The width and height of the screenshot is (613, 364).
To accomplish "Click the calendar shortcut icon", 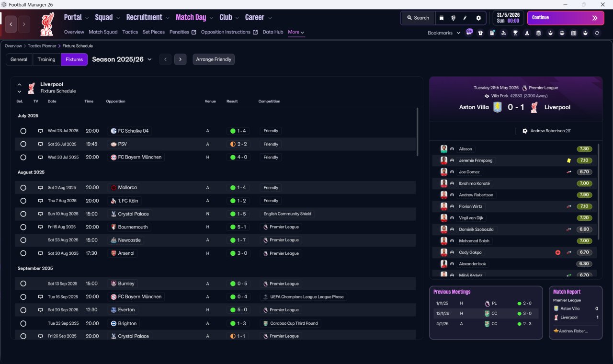I will 574,33.
